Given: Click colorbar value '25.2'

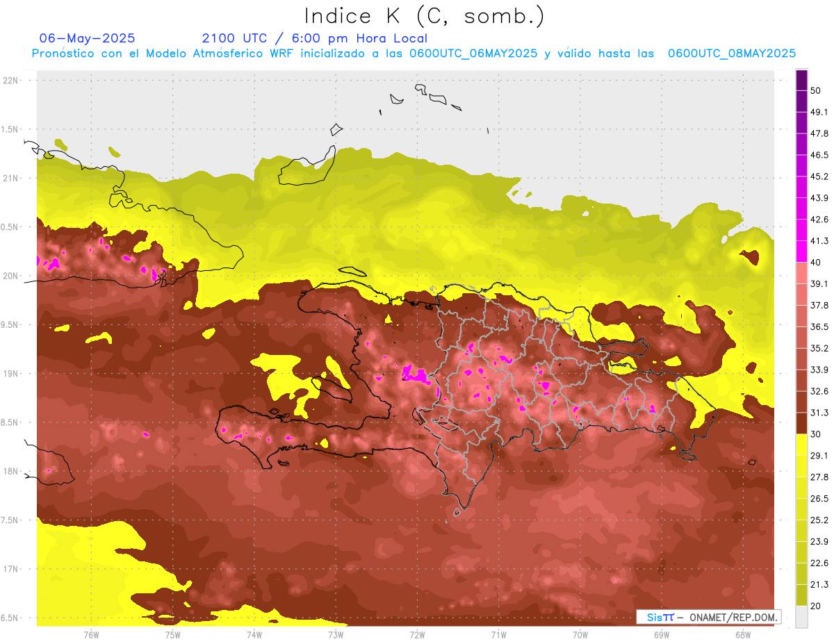Looking at the screenshot, I should point(819,520).
